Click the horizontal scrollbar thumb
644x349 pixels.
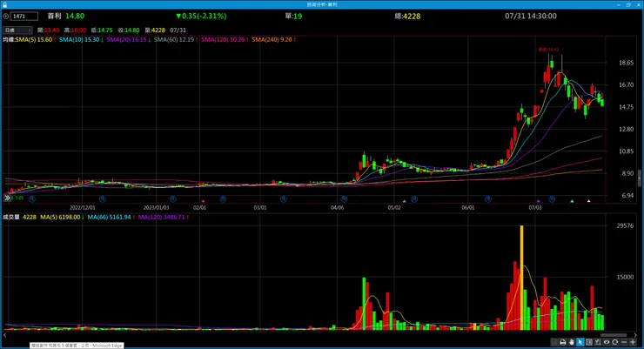pos(614,335)
